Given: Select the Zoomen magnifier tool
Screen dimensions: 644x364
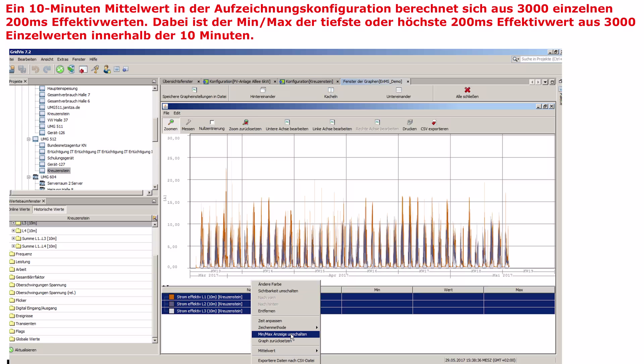Looking at the screenshot, I should pos(171,123).
